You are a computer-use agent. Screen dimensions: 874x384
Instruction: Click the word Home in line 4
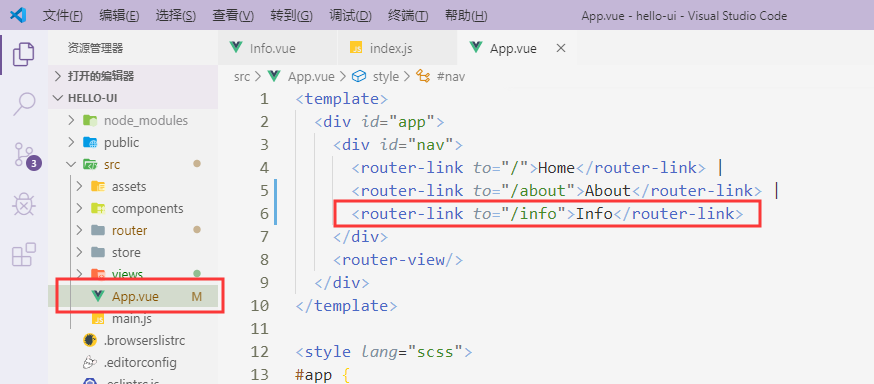pyautogui.click(x=556, y=168)
